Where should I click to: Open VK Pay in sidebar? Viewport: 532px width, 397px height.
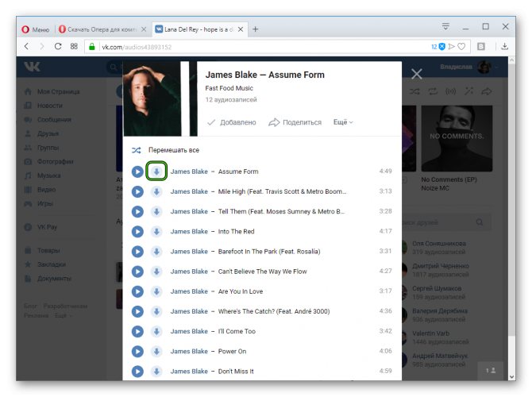tap(40, 227)
